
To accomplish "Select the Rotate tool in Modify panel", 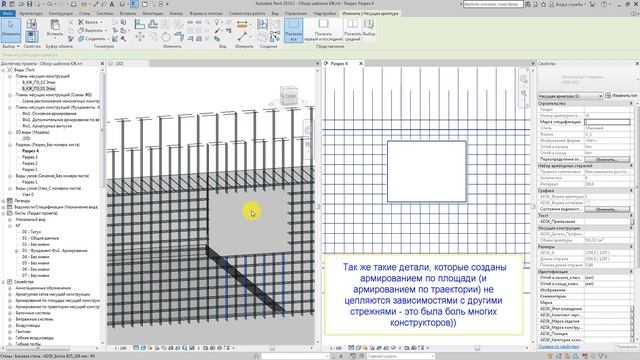I will pyautogui.click(x=166, y=37).
